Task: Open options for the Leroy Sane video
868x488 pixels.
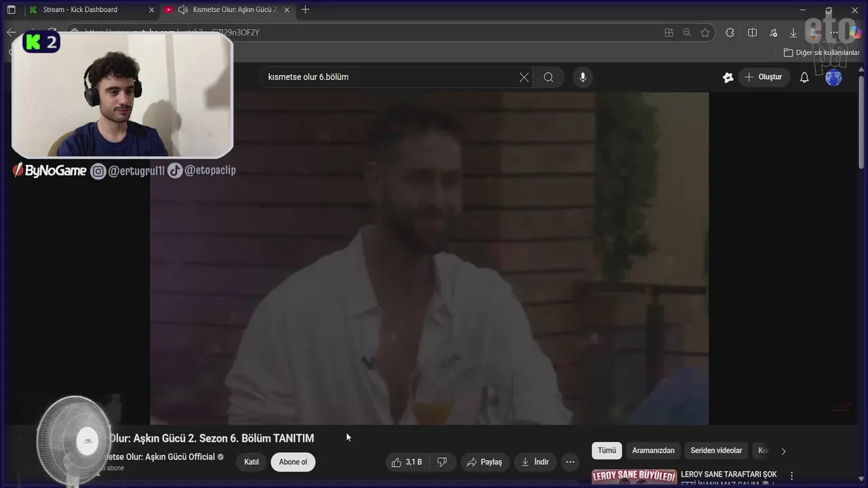Action: 791,476
